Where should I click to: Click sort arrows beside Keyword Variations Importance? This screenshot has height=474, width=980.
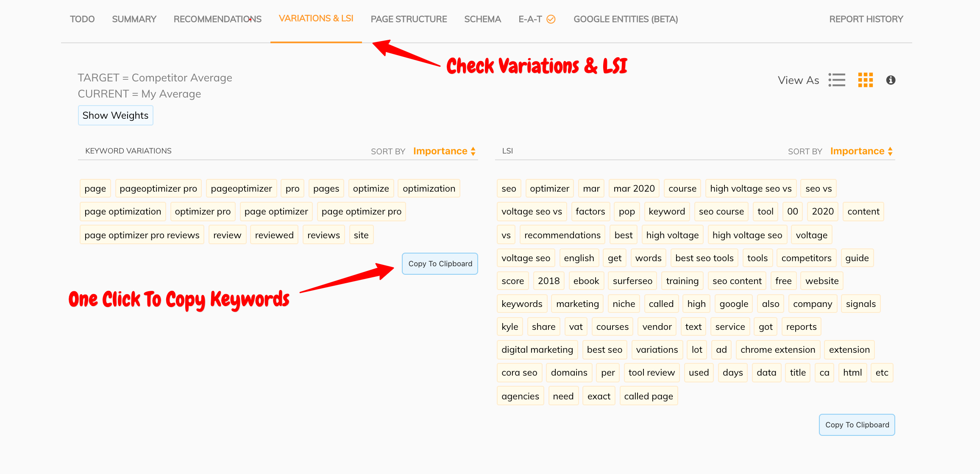473,151
